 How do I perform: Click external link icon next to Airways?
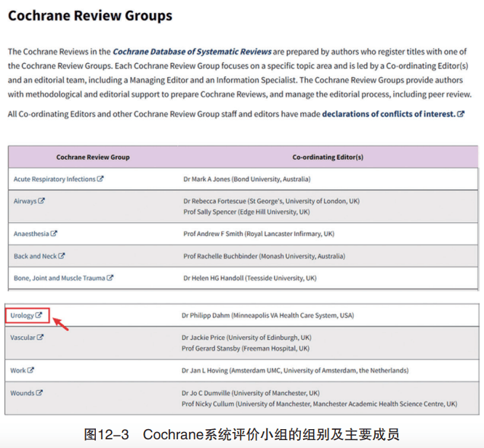pyautogui.click(x=42, y=201)
